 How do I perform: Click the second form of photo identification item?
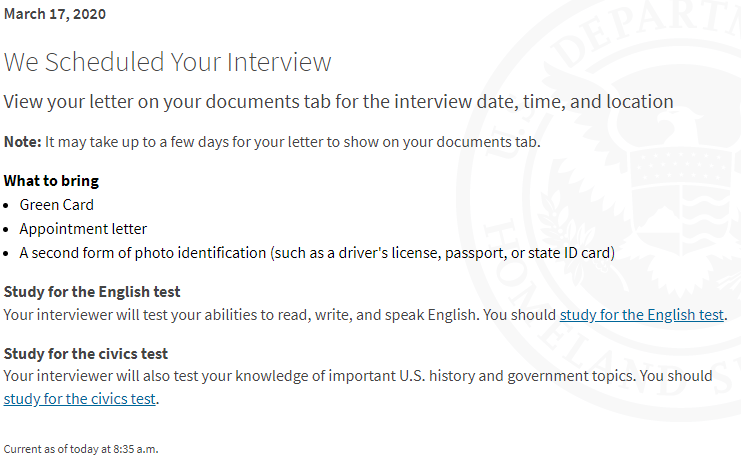click(x=317, y=253)
